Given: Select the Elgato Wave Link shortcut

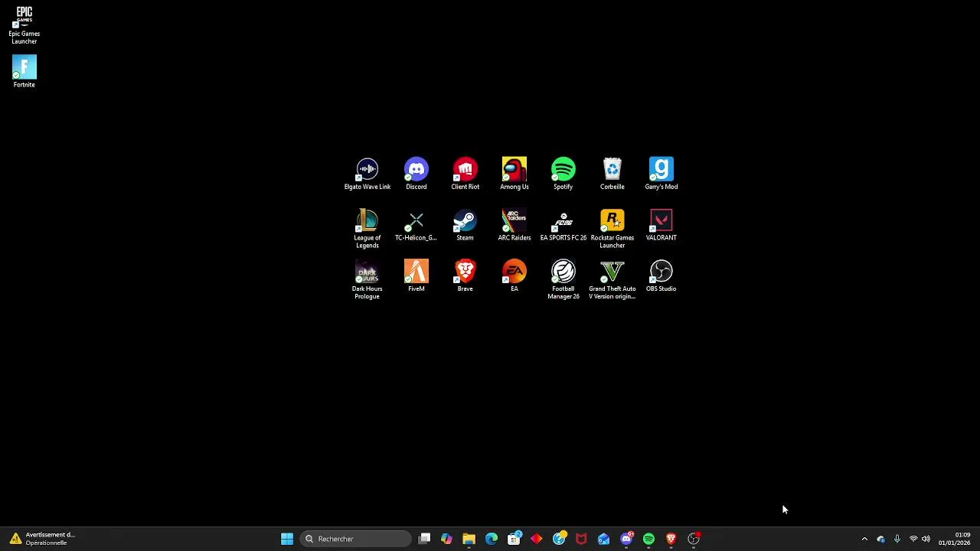Looking at the screenshot, I should 367,174.
